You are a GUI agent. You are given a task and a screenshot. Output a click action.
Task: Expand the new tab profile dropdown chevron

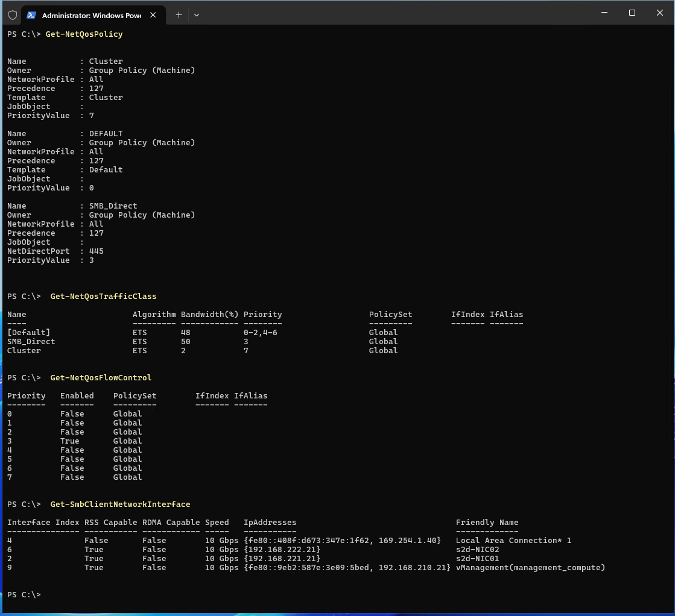click(196, 15)
